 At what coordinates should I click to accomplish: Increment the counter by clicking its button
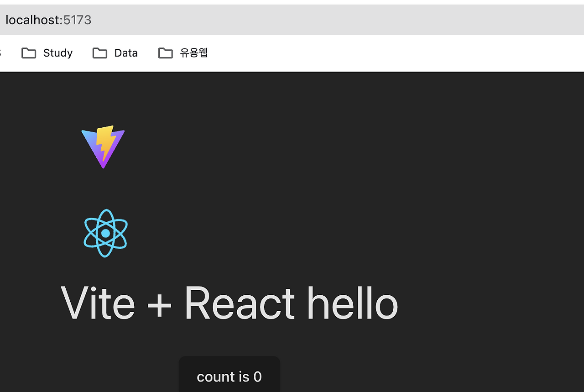[x=229, y=376]
